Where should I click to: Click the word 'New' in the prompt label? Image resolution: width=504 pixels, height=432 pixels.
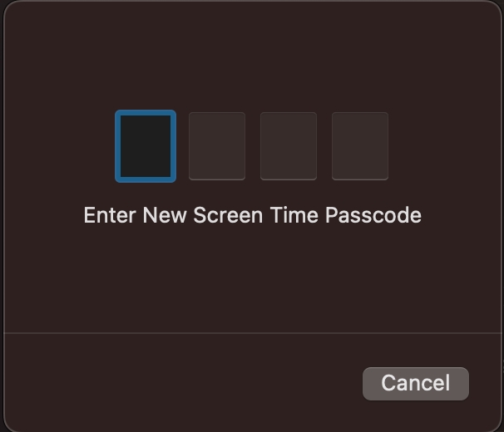[x=164, y=215]
